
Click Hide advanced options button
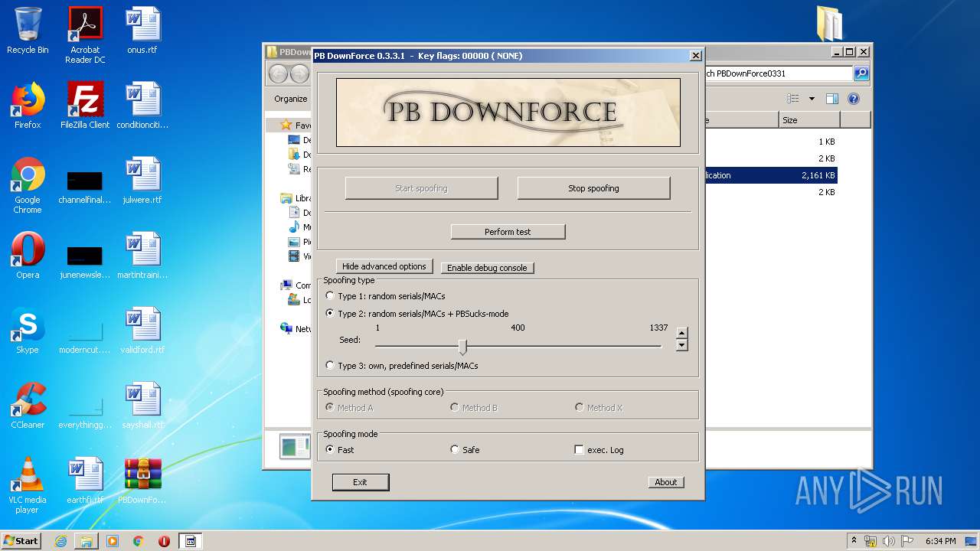(384, 266)
